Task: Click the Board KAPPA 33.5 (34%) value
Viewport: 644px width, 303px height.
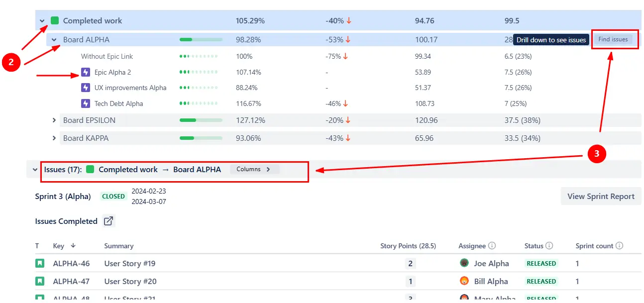Action: pos(523,138)
